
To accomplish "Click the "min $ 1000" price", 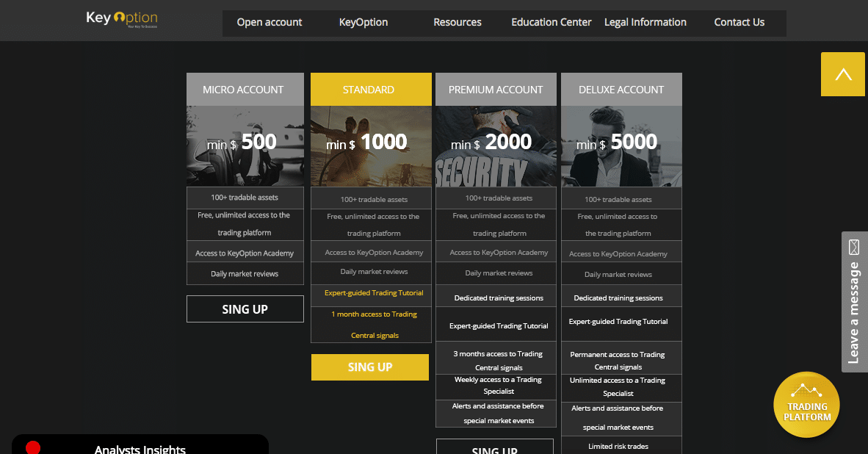I will pos(366,143).
